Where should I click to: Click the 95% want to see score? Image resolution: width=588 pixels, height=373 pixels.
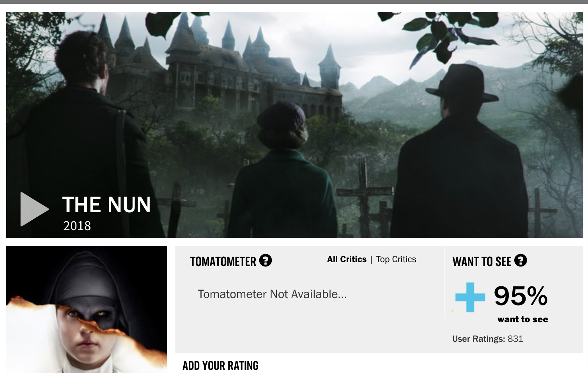point(521,296)
